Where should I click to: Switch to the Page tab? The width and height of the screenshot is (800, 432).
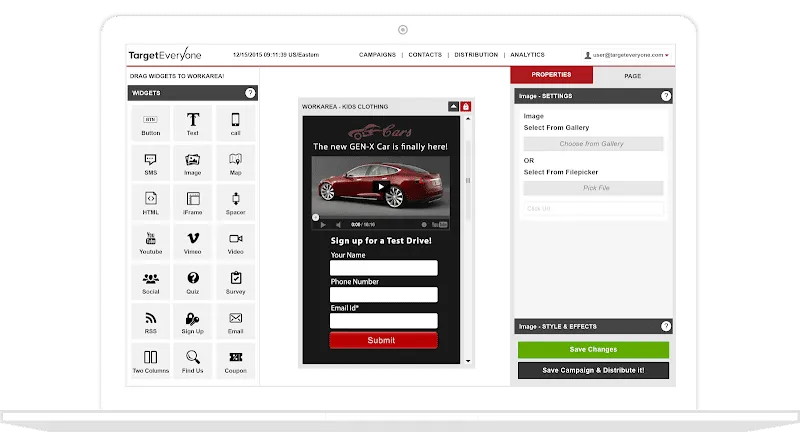(x=632, y=75)
